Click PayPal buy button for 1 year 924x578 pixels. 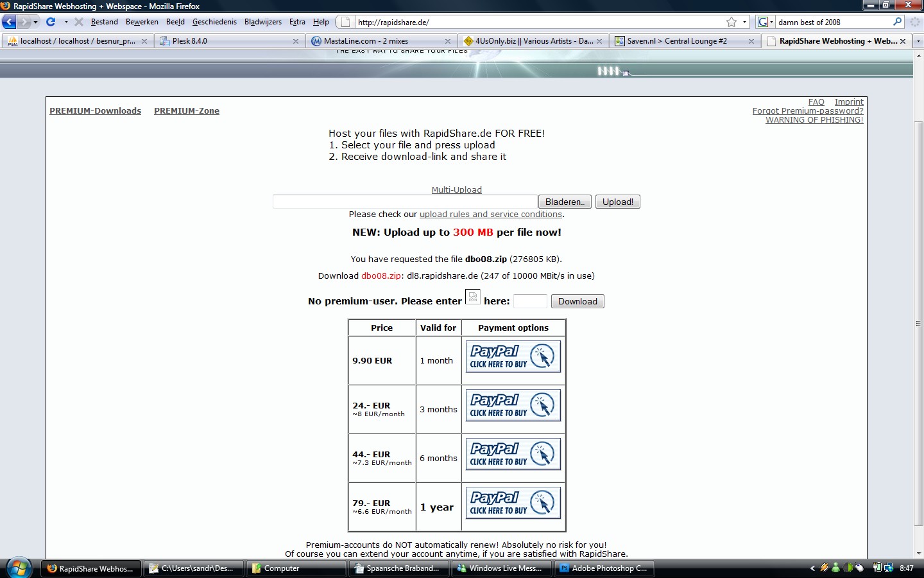pyautogui.click(x=513, y=503)
